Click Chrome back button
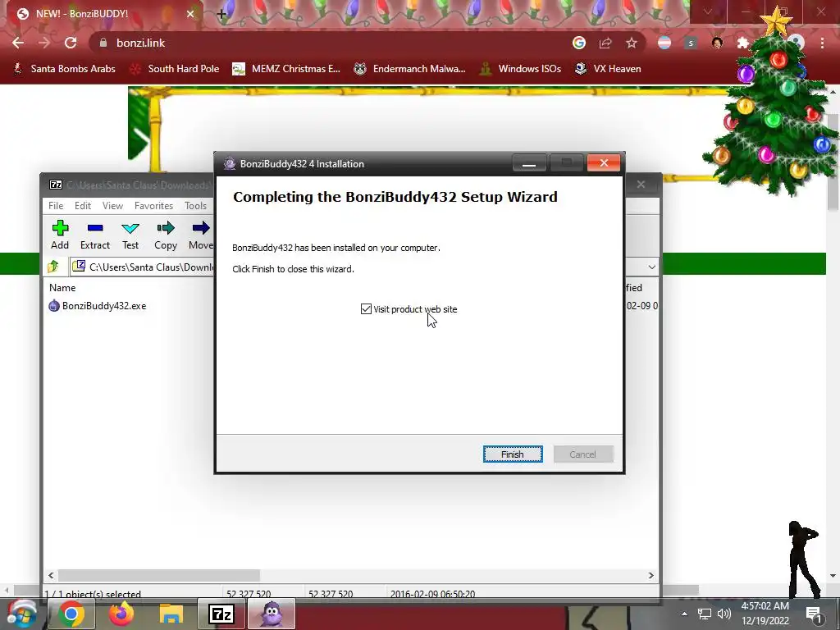 18,43
